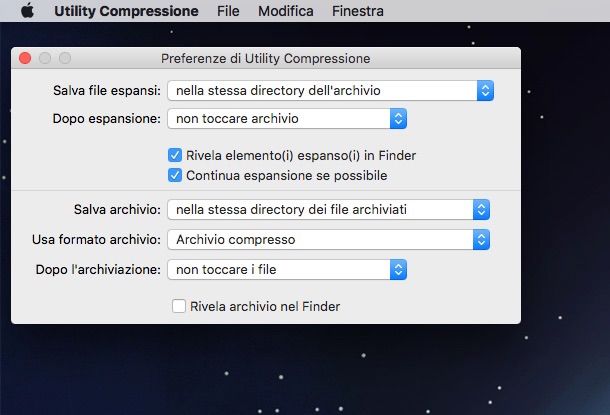Viewport: 610px width, 415px height.
Task: Expand the Usa formato archivio dropdown
Action: tap(320, 239)
